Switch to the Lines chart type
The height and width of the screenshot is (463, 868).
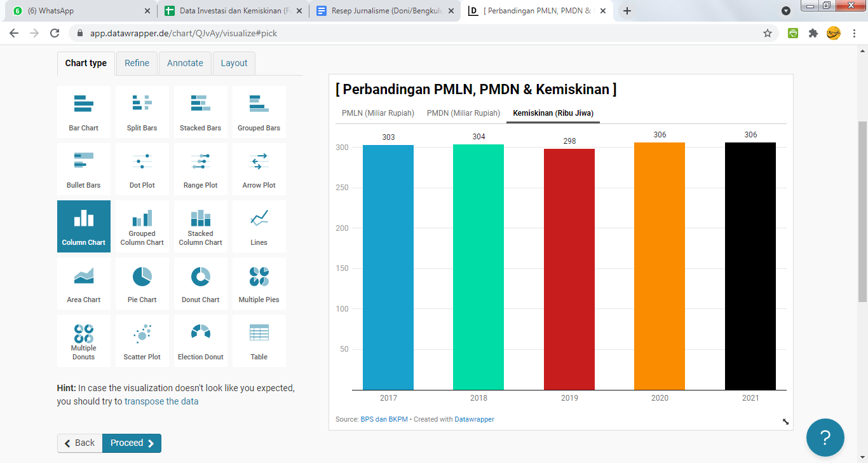259,226
